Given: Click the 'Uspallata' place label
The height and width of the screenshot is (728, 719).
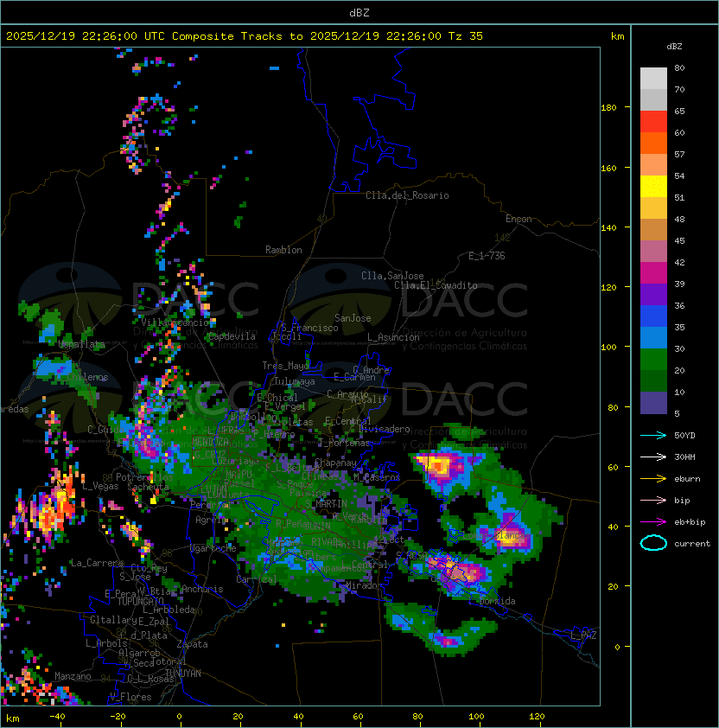Looking at the screenshot, I should point(82,344).
